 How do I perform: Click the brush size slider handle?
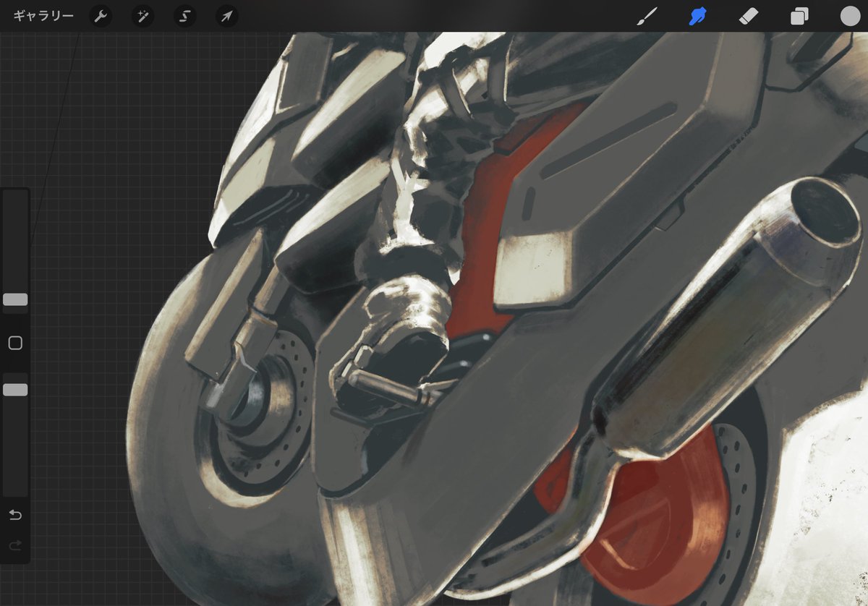tap(15, 299)
